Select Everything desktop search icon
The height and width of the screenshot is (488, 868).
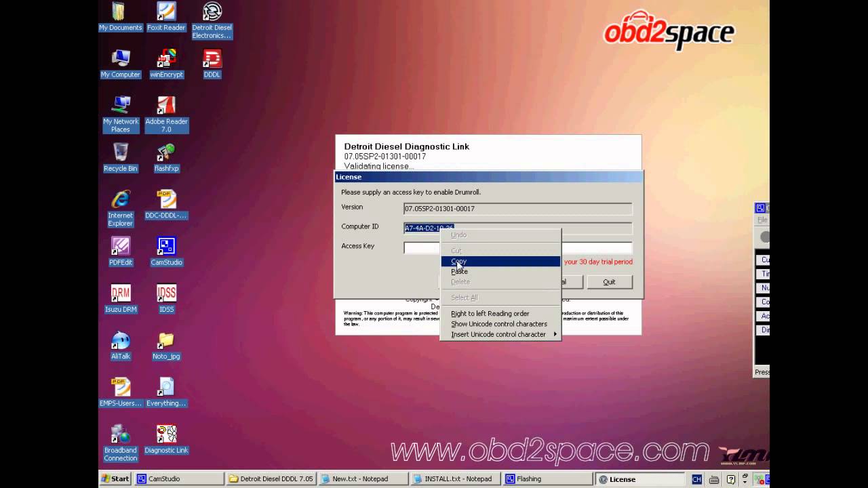(166, 392)
